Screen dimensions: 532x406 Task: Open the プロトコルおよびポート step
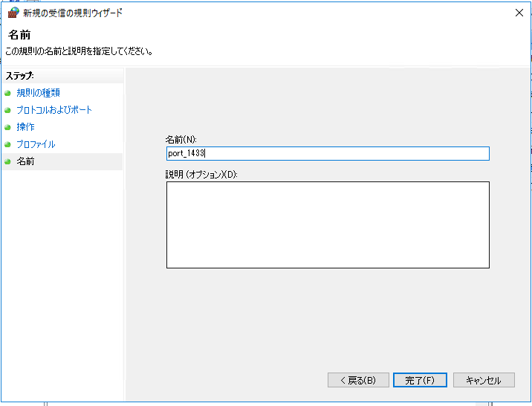pos(54,110)
